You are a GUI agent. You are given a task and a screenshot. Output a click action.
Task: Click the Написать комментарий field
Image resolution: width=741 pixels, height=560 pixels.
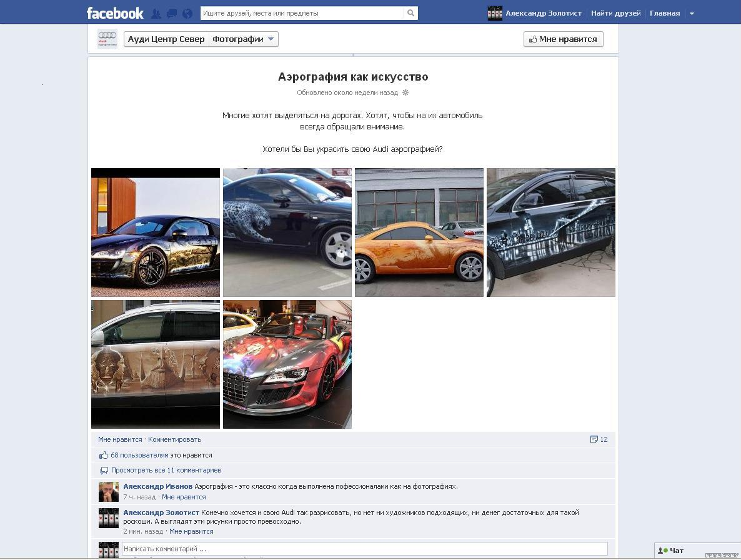tap(365, 549)
